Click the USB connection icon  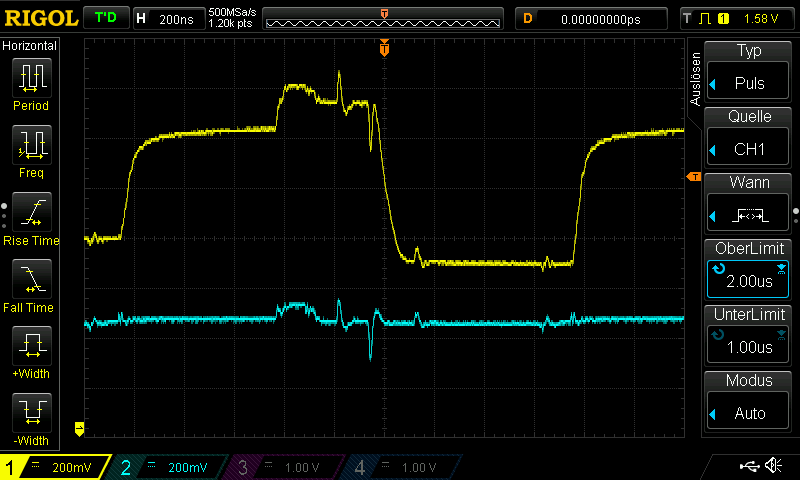pyautogui.click(x=749, y=465)
